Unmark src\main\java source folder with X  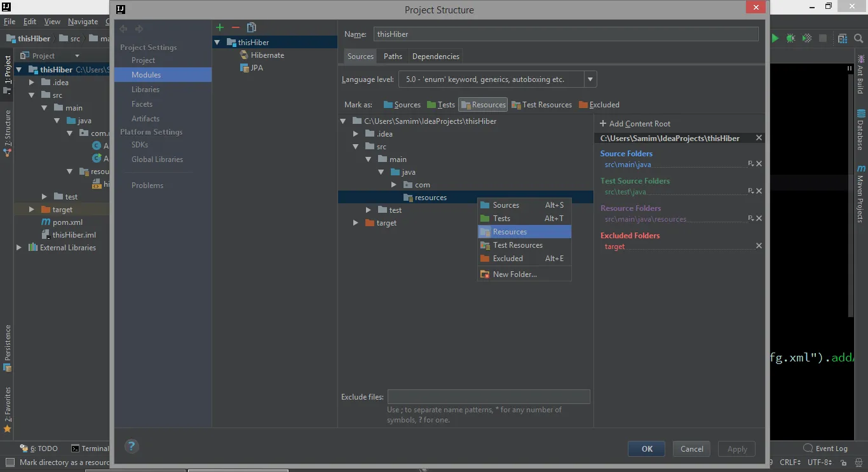759,164
